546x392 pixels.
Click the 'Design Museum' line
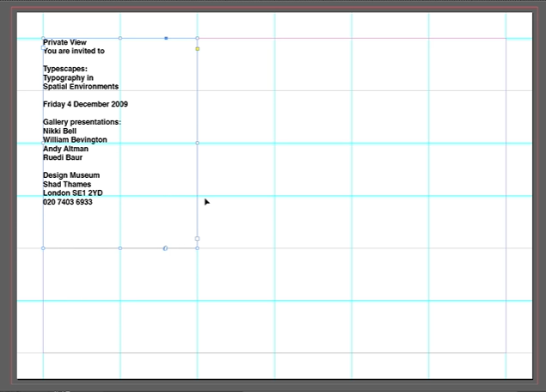tap(71, 175)
